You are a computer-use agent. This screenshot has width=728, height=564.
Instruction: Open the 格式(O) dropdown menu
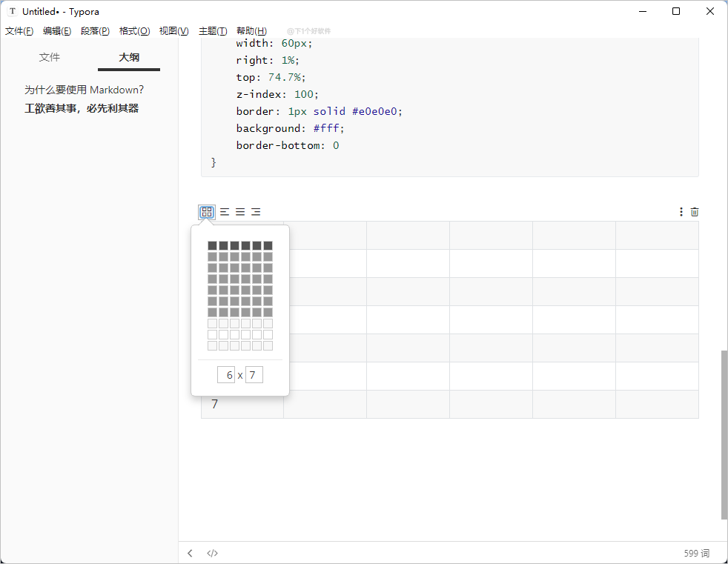[x=134, y=31]
